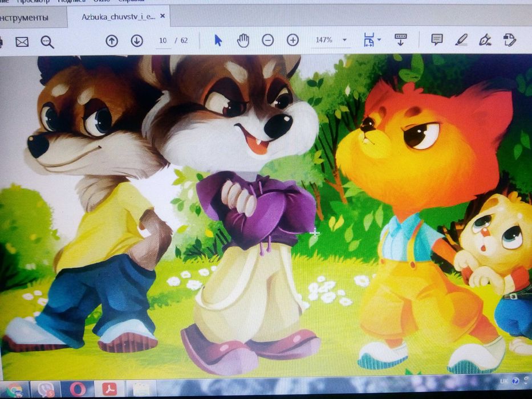
Task: Open the sign document pen tool
Action: 485,40
